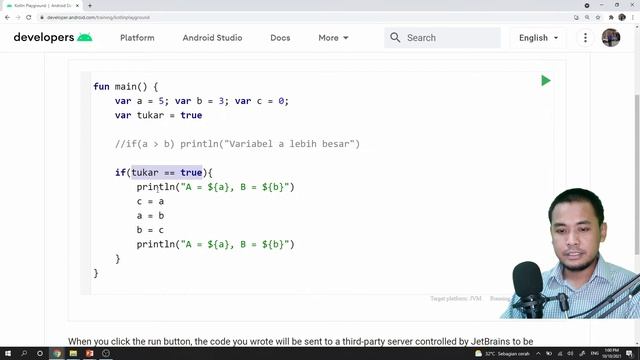The height and width of the screenshot is (360, 640).
Task: Click the commented '//if(a > b)' line
Action: click(237, 144)
